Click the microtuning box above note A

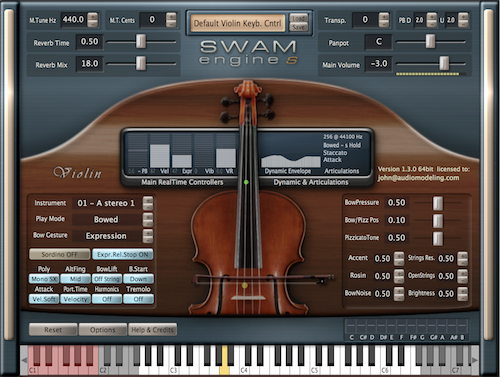tap(442, 326)
